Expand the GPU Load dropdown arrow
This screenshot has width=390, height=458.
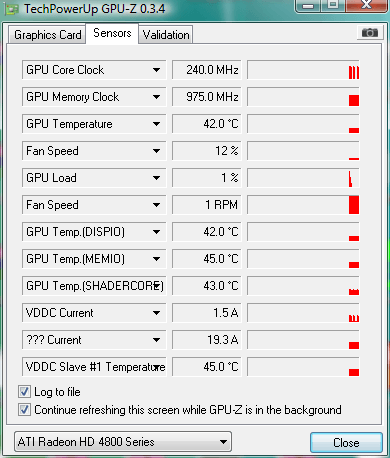[156, 178]
